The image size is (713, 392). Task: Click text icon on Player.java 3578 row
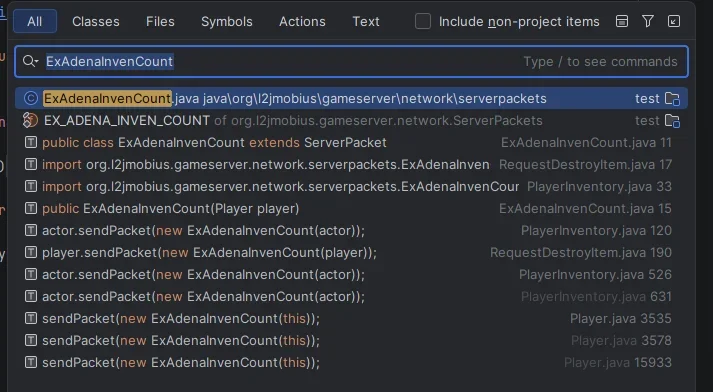pyautogui.click(x=30, y=340)
